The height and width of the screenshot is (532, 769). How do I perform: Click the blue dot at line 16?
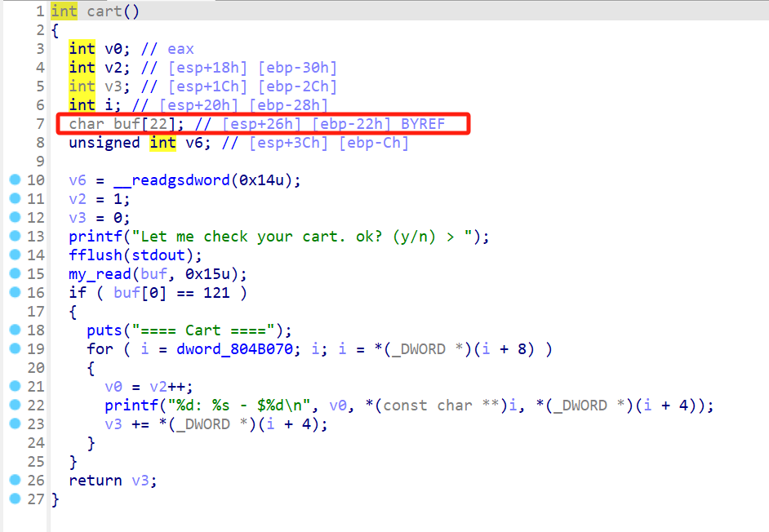point(14,293)
